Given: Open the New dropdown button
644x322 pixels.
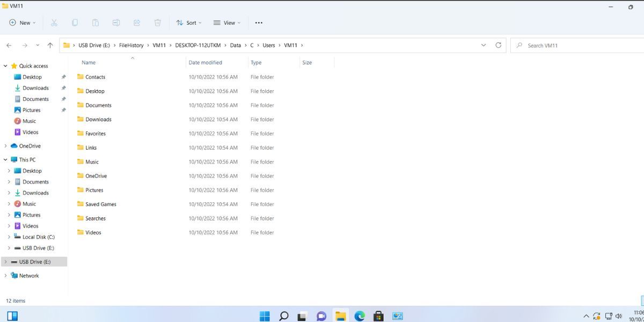Looking at the screenshot, I should coord(23,23).
